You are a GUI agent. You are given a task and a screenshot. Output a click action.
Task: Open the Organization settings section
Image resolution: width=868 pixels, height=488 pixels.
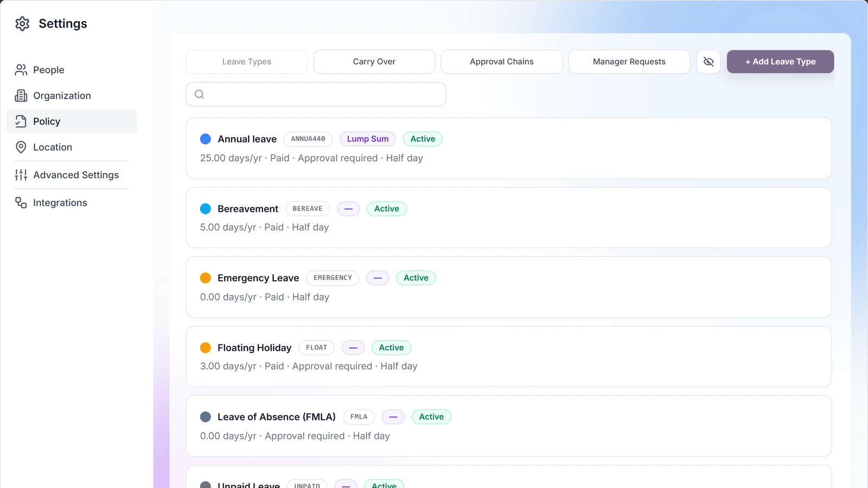click(x=72, y=95)
